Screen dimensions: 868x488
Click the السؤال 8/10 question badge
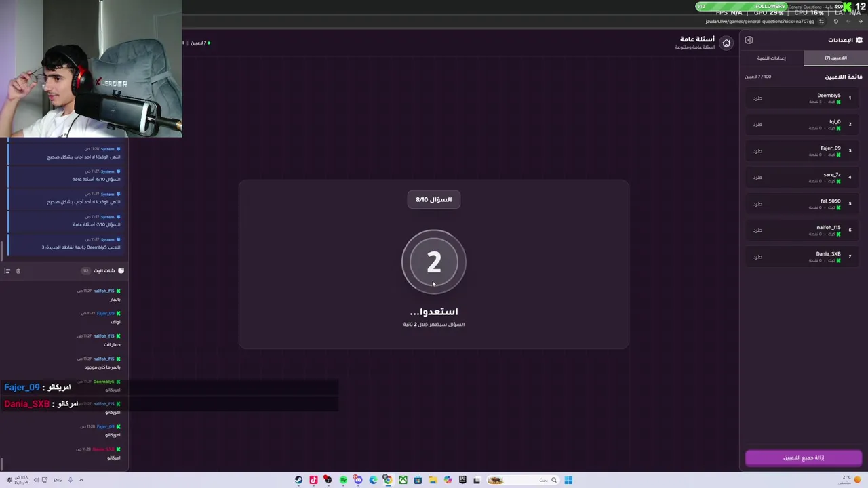pyautogui.click(x=434, y=200)
